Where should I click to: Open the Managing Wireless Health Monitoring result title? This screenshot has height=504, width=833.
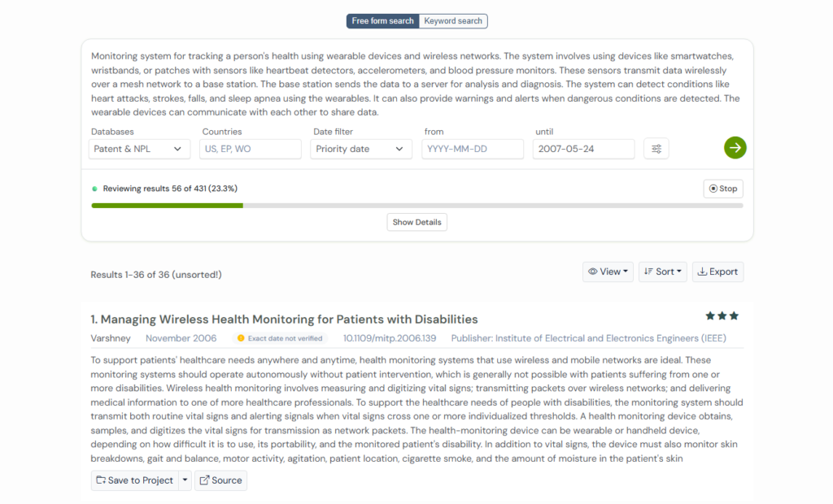tap(285, 319)
